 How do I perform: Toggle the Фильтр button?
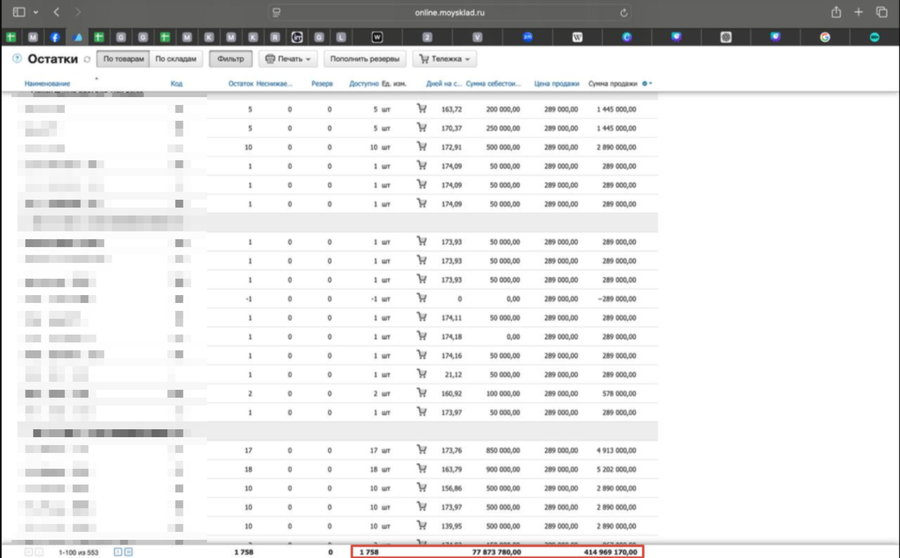[231, 59]
